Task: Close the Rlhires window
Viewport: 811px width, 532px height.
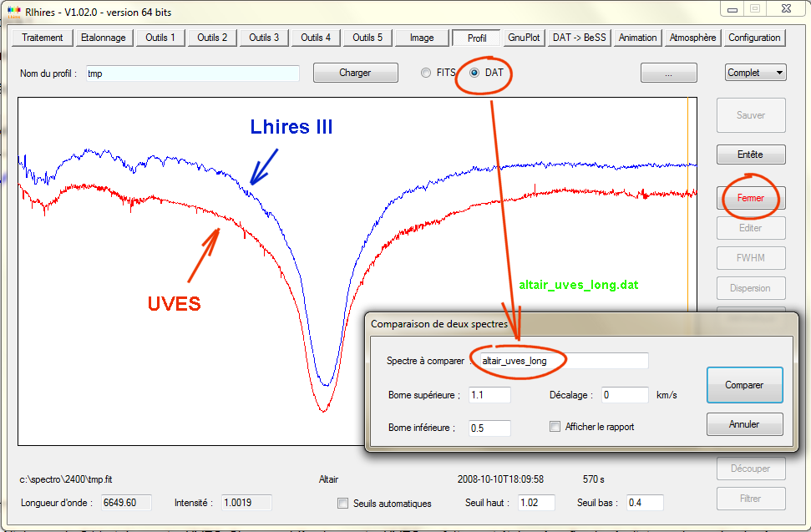Action: coord(786,9)
